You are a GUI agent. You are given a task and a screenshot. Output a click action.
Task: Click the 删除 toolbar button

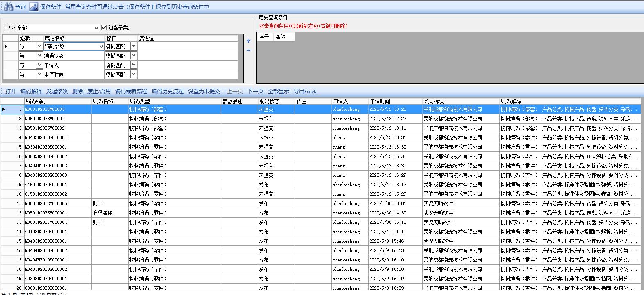[77, 91]
